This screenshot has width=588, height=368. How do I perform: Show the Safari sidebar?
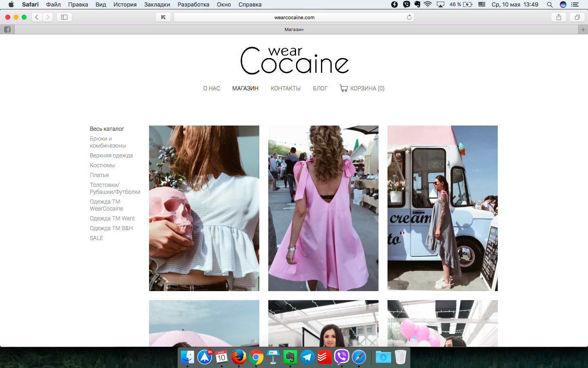64,17
